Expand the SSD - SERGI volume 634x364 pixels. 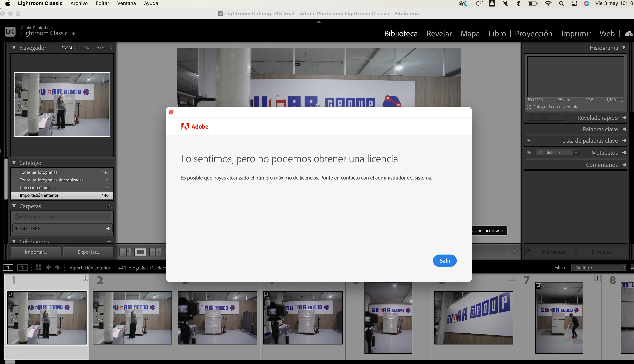(x=108, y=229)
